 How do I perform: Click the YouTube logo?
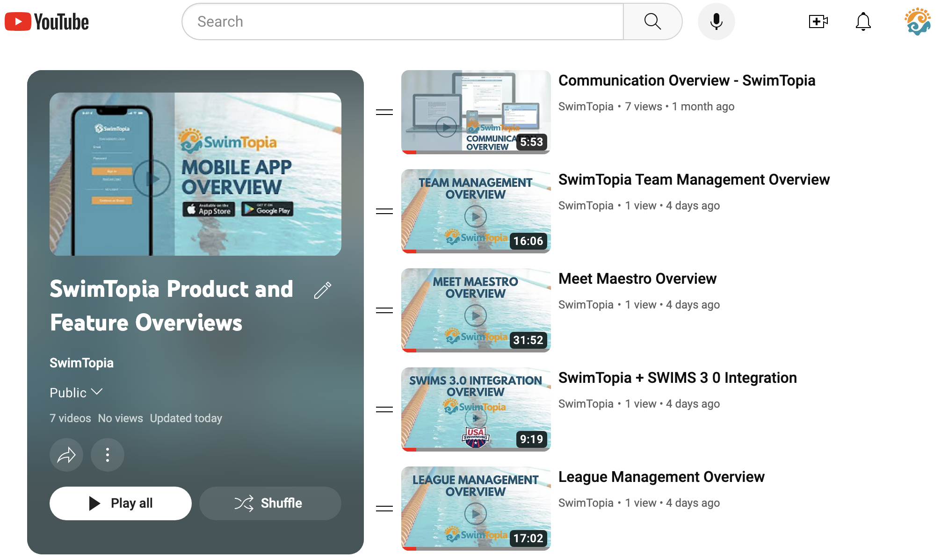(x=46, y=21)
